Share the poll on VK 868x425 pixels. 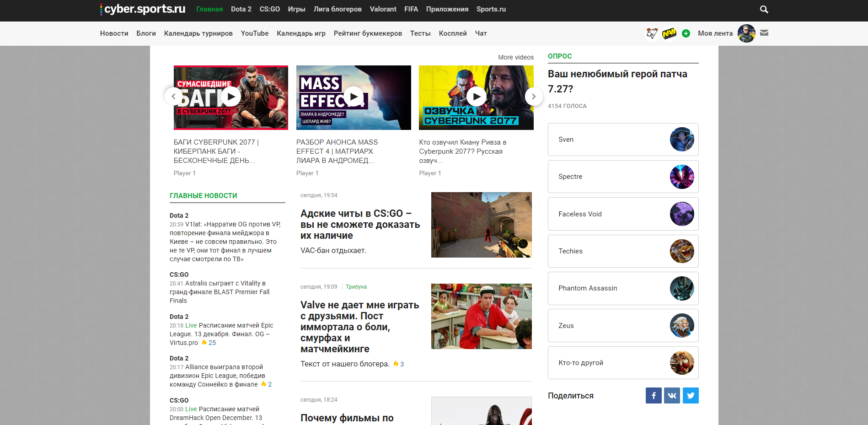point(672,396)
